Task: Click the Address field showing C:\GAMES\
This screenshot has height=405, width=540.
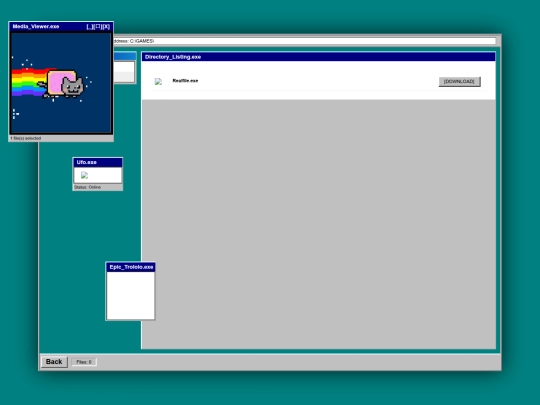Action: pyautogui.click(x=305, y=41)
